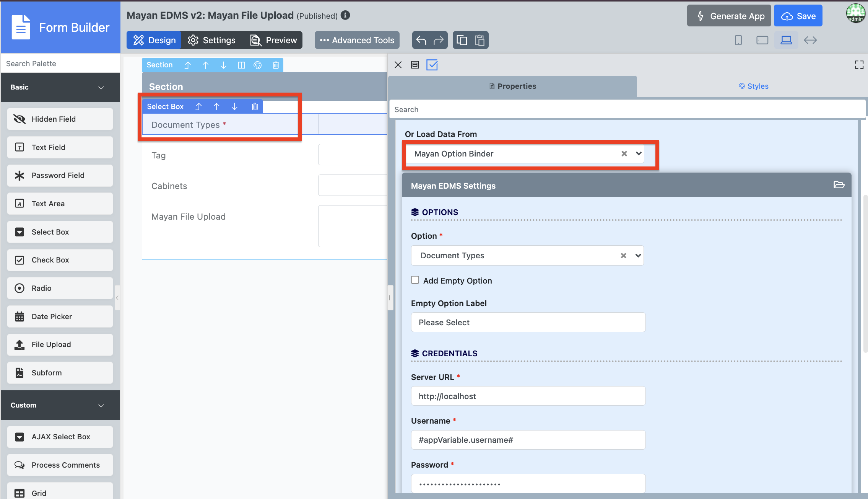The width and height of the screenshot is (868, 499).
Task: Open the Design tab
Action: coord(154,40)
